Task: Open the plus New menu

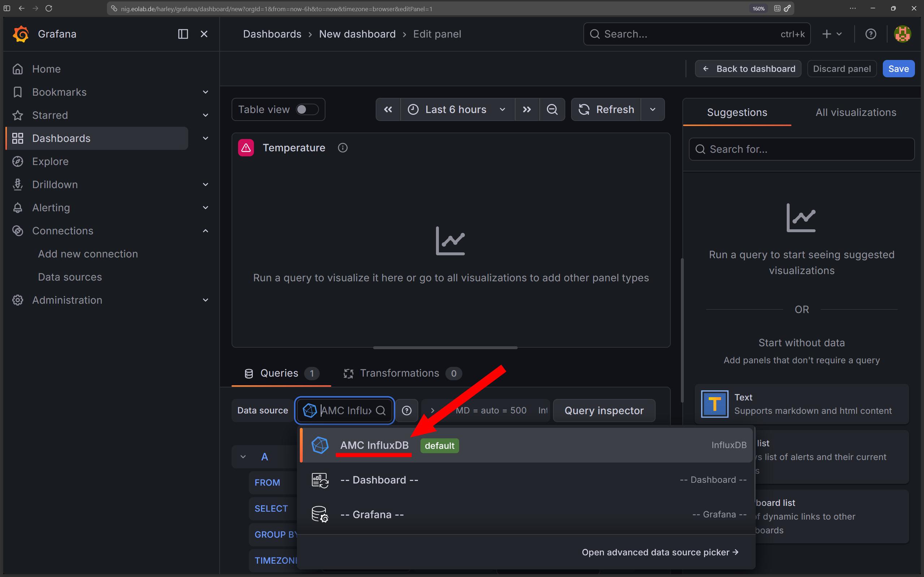Action: tap(832, 34)
